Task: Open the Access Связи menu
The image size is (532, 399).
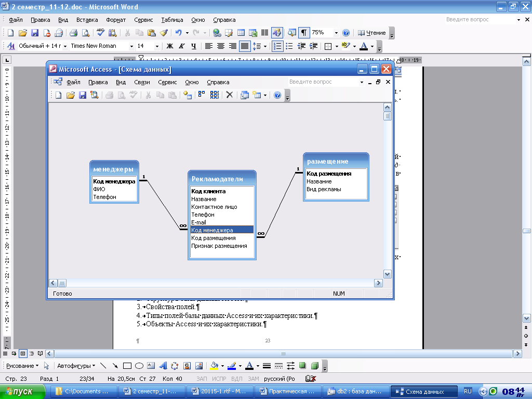Action: click(x=142, y=82)
